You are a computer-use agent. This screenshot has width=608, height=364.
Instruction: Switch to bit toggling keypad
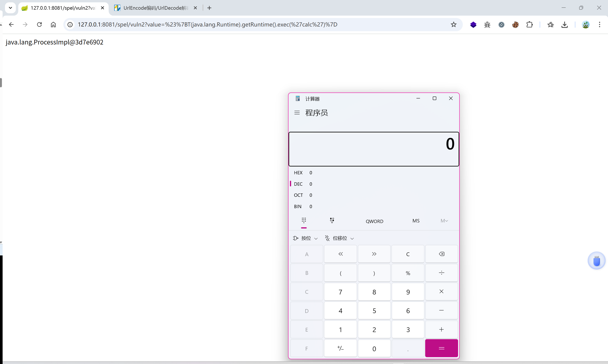(332, 220)
